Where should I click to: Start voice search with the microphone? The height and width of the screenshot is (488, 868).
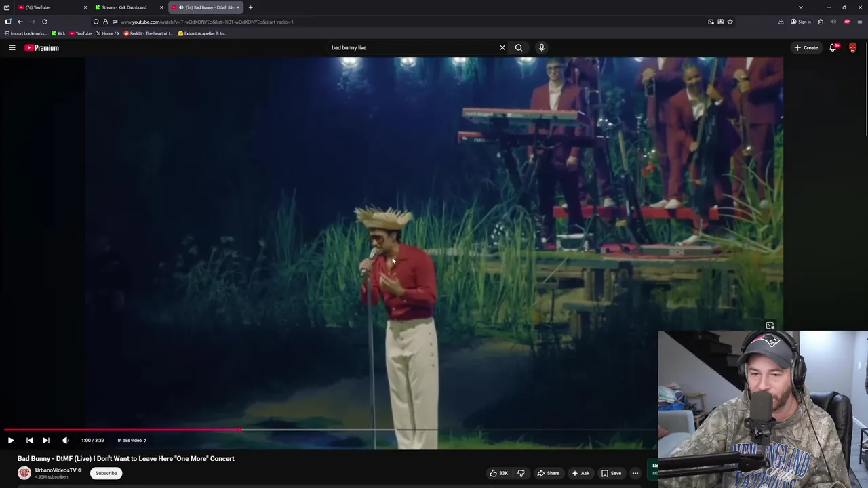[541, 47]
